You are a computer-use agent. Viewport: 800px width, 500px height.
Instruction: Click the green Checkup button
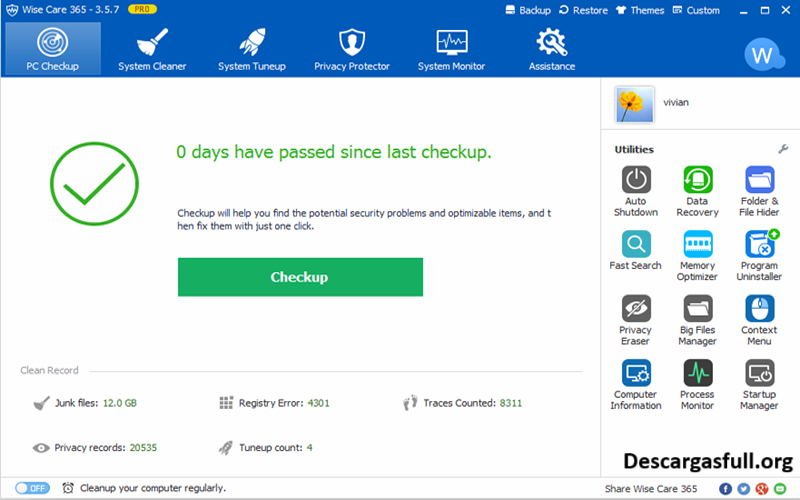[300, 277]
